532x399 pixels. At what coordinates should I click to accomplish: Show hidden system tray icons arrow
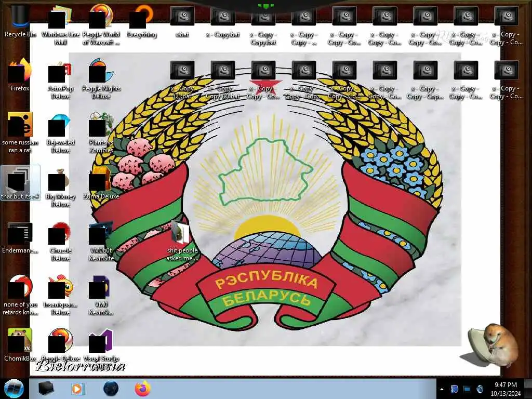(442, 389)
